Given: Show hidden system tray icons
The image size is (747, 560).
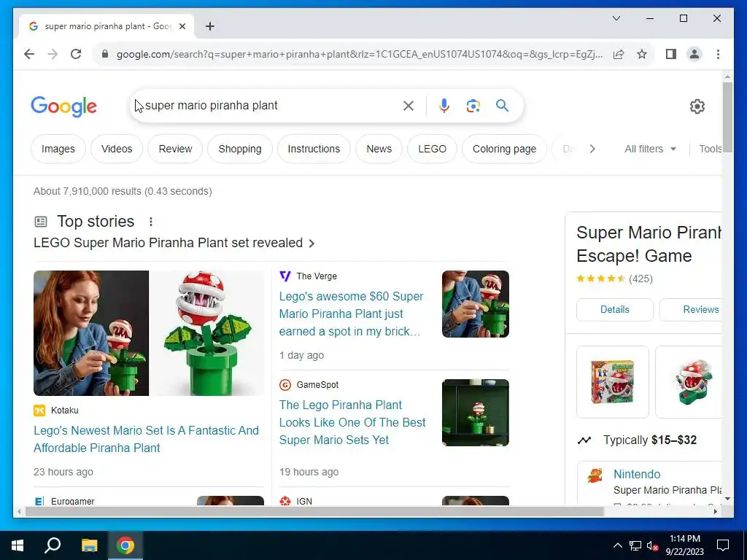Looking at the screenshot, I should pyautogui.click(x=617, y=545).
